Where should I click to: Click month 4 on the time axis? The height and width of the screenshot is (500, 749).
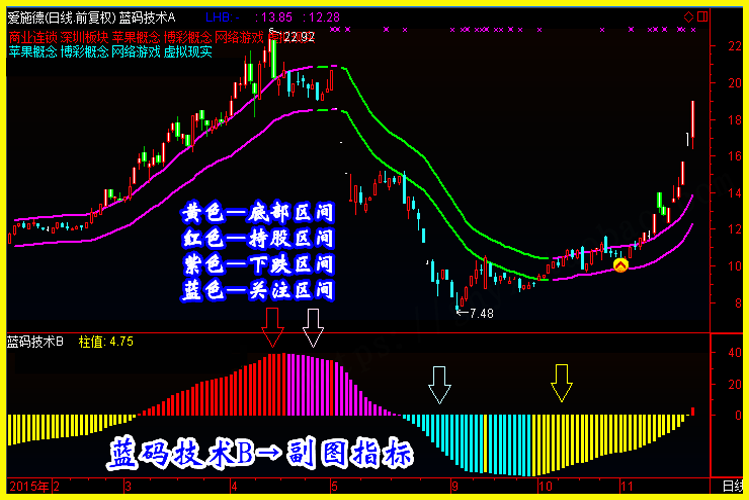[x=234, y=487]
